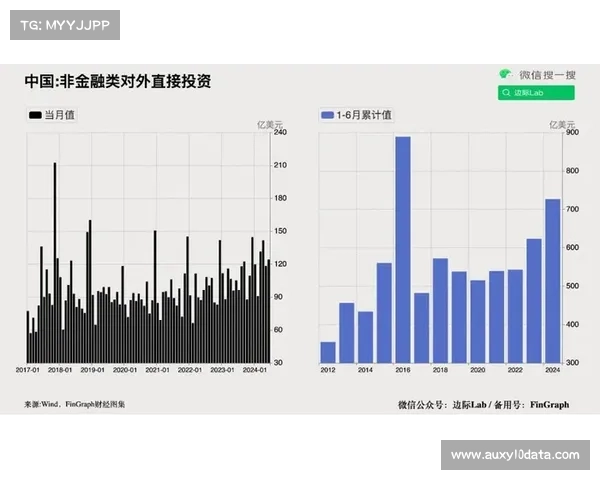Click the 210 y-axis value
Screen dimensions: 600x480
280,165
